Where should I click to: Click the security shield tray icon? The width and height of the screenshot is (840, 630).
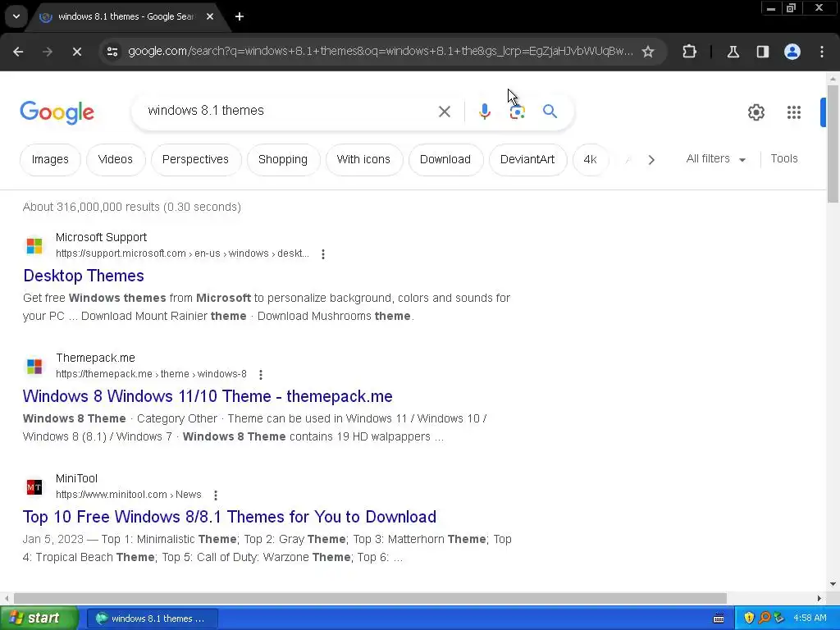point(749,619)
